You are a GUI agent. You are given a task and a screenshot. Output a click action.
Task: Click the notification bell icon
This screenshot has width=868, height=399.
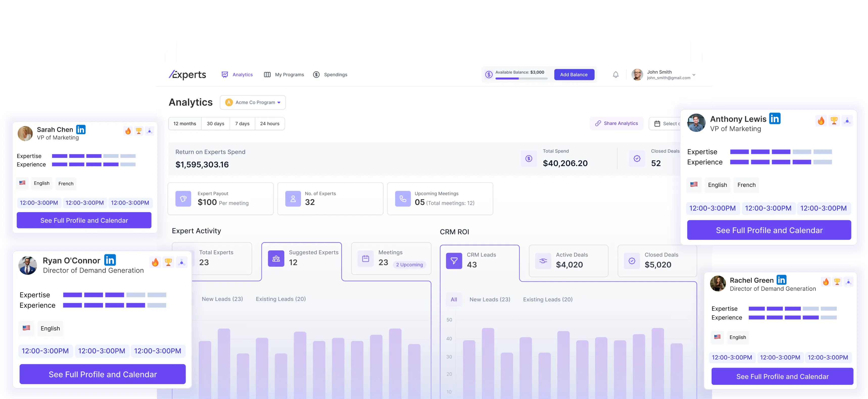[616, 75]
